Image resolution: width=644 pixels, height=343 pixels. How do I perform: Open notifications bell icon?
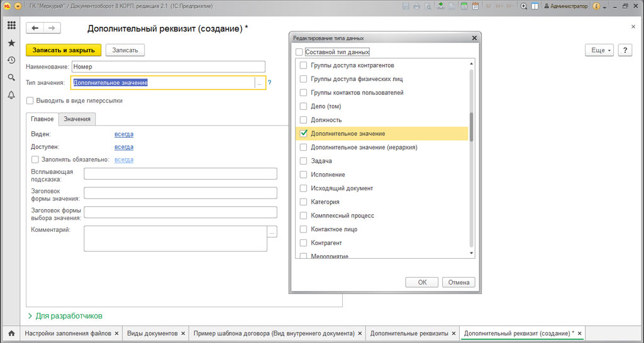[11, 95]
